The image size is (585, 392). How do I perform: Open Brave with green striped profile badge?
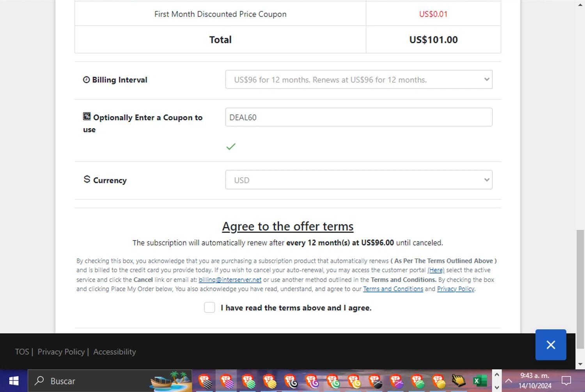pyautogui.click(x=248, y=381)
